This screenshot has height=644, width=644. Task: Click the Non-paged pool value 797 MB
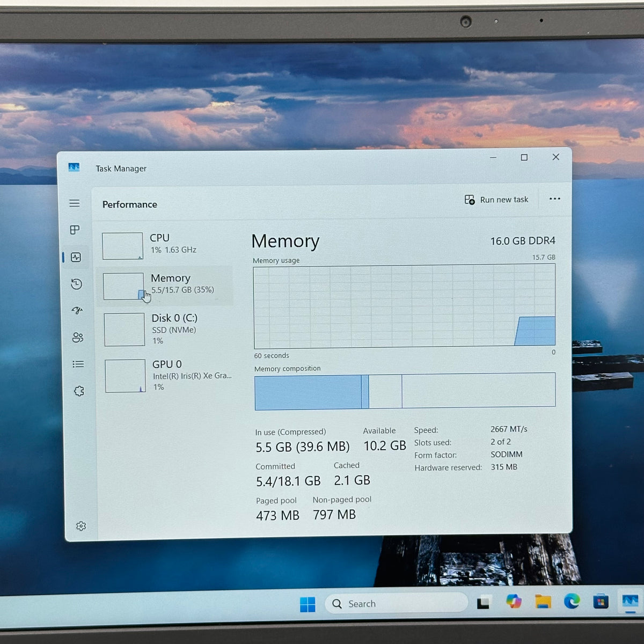coord(334,515)
